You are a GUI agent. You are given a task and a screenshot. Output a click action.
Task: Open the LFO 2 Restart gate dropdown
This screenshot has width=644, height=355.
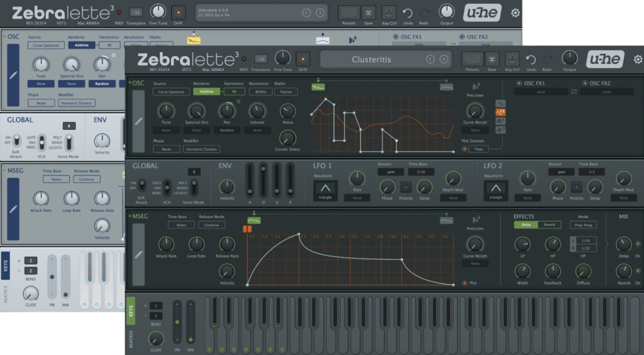561,172
